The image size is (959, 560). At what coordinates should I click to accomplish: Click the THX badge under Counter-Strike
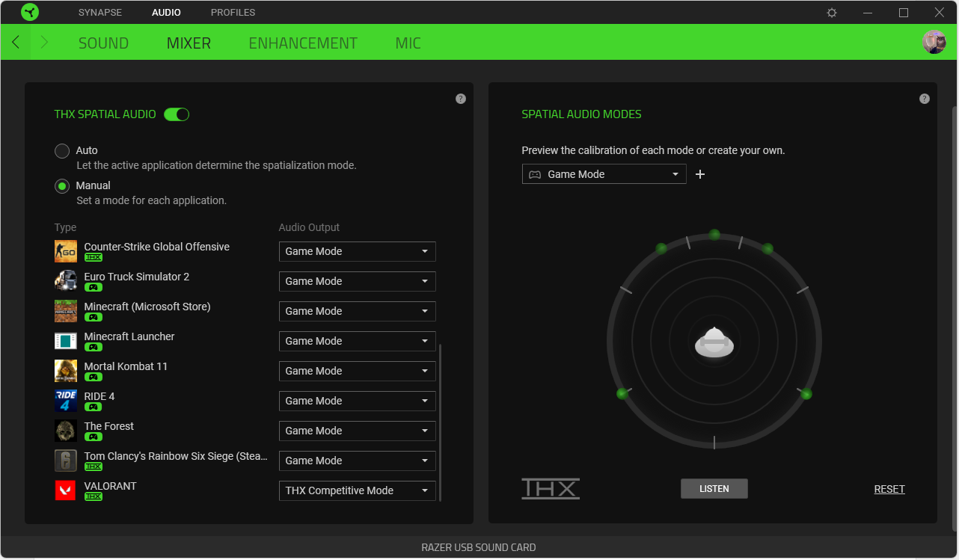pyautogui.click(x=94, y=257)
